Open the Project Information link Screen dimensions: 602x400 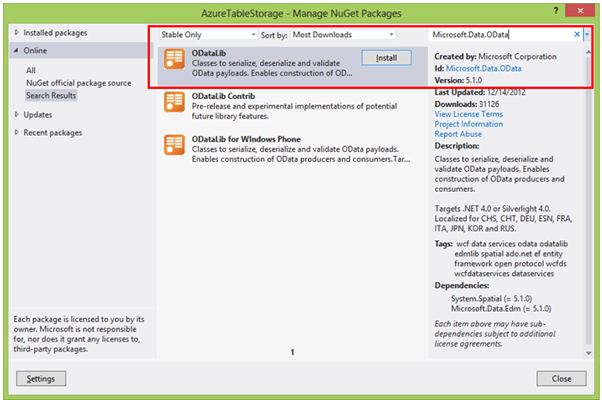(468, 124)
